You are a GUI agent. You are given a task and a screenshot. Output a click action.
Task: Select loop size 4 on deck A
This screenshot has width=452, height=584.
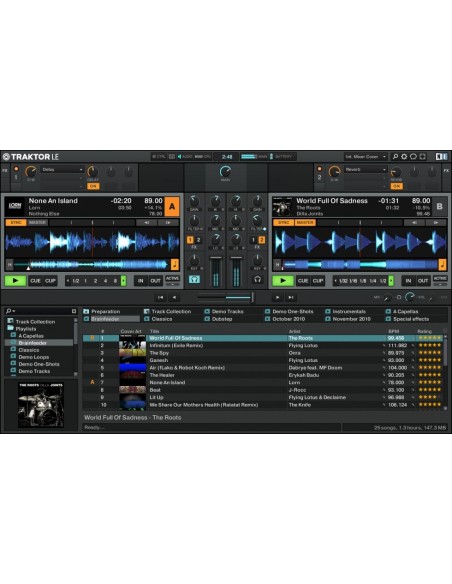point(105,280)
